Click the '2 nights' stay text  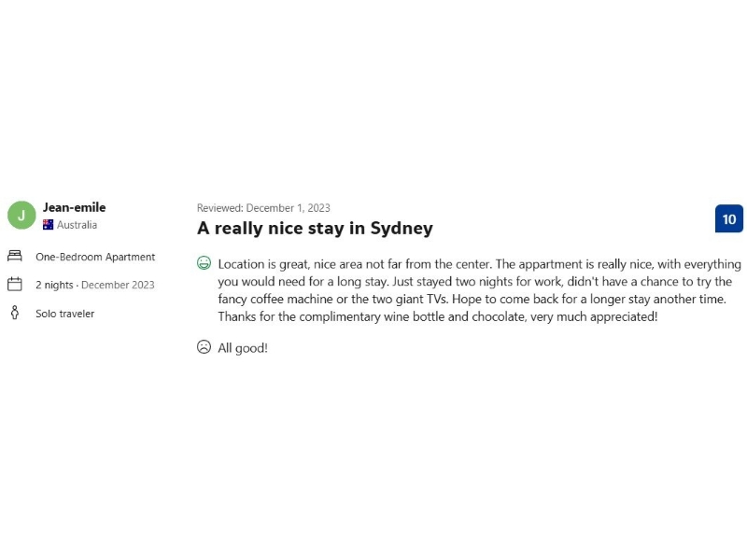pos(54,285)
